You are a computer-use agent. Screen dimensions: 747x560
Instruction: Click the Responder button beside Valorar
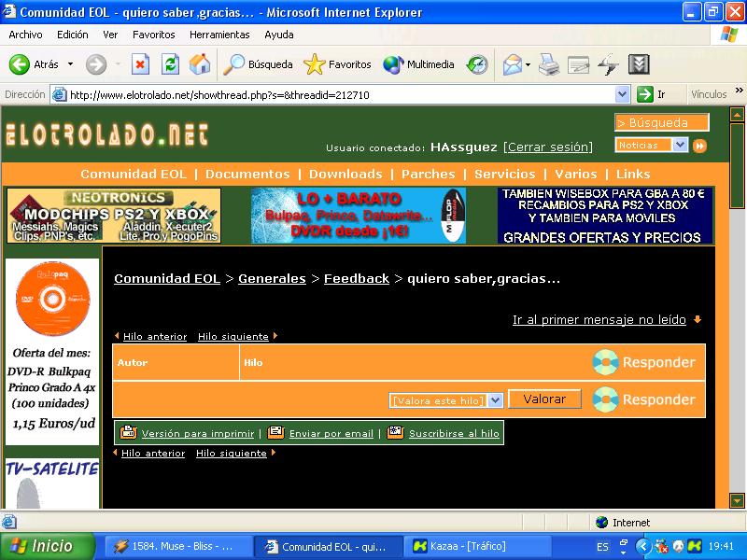(644, 399)
